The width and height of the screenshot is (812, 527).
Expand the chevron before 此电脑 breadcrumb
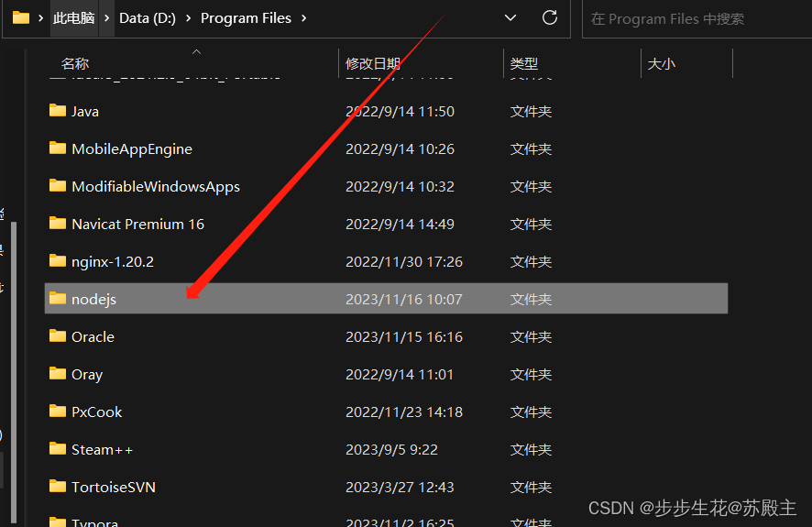(x=40, y=18)
